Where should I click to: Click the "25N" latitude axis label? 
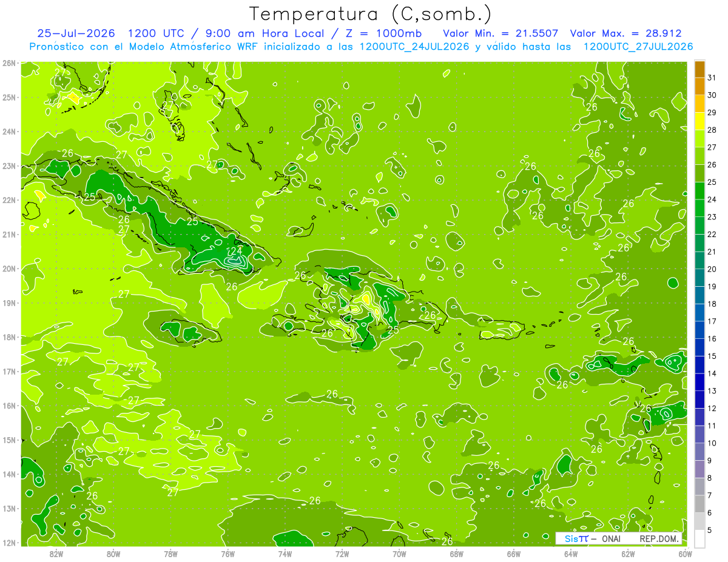(x=8, y=98)
